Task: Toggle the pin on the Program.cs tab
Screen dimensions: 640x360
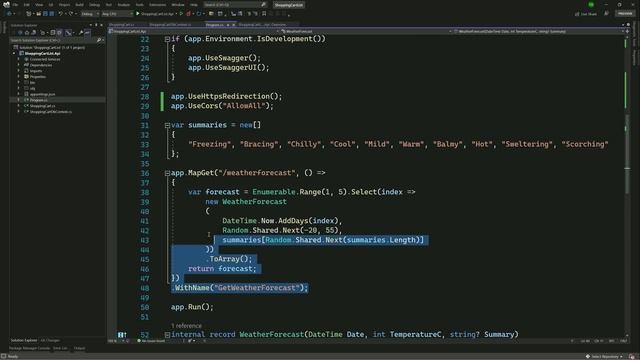Action: point(228,25)
